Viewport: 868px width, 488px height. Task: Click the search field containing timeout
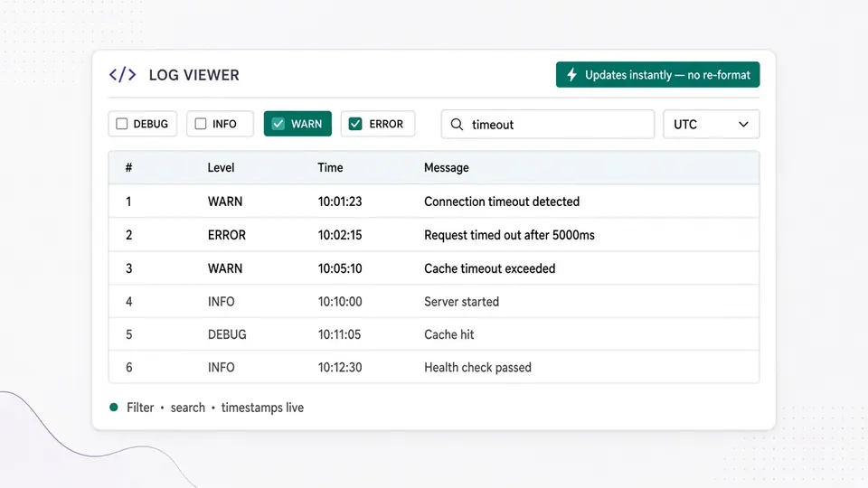(x=548, y=124)
